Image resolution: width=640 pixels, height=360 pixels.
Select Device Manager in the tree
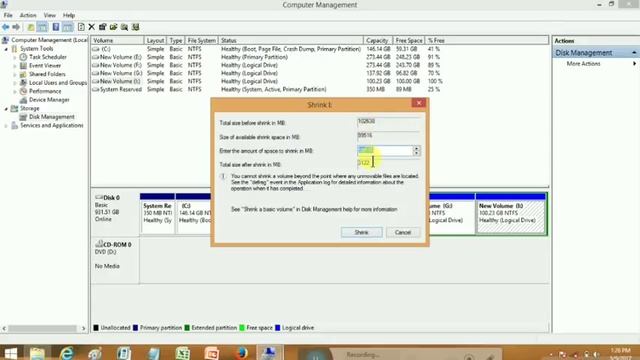click(49, 100)
